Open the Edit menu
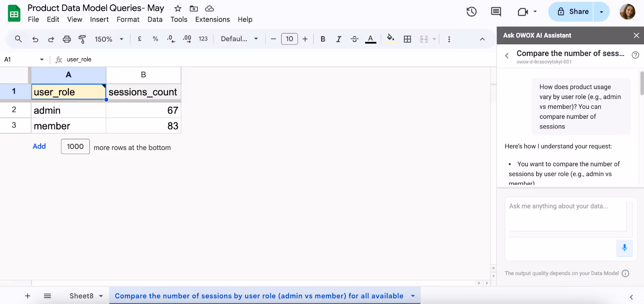This screenshot has height=304, width=644. pyautogui.click(x=53, y=19)
